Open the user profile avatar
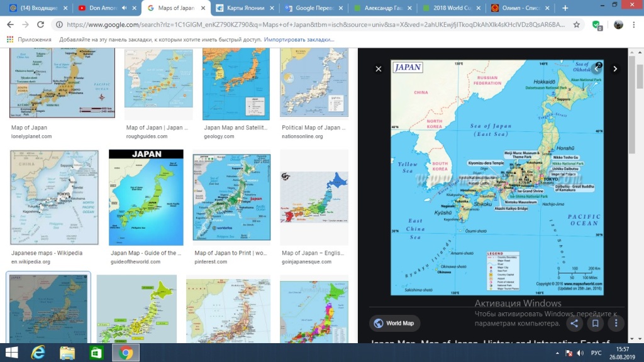 (618, 25)
